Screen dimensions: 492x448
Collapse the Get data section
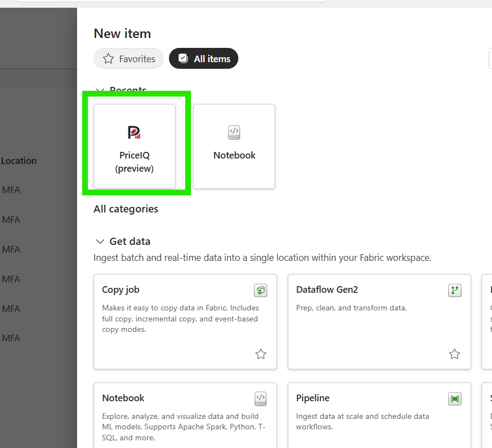tap(100, 241)
